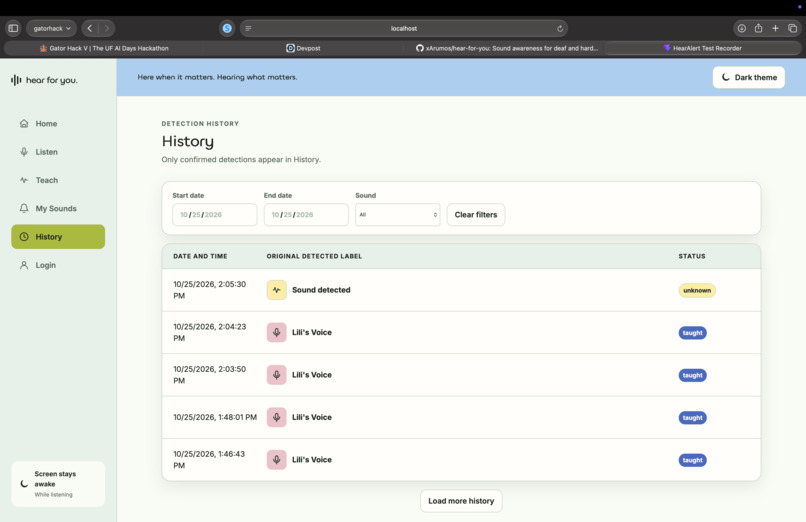Click taught badge in the 2:03:50 PM row
The width and height of the screenshot is (806, 522).
[692, 376]
